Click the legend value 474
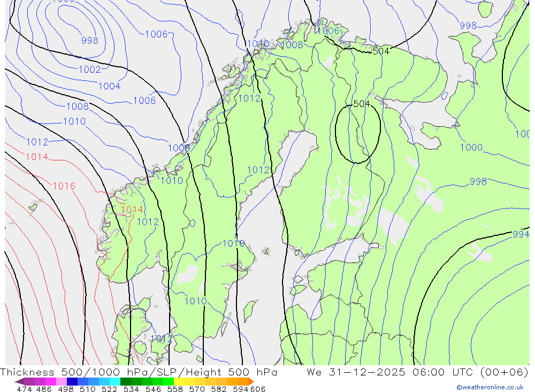The height and width of the screenshot is (392, 535). coord(24,389)
